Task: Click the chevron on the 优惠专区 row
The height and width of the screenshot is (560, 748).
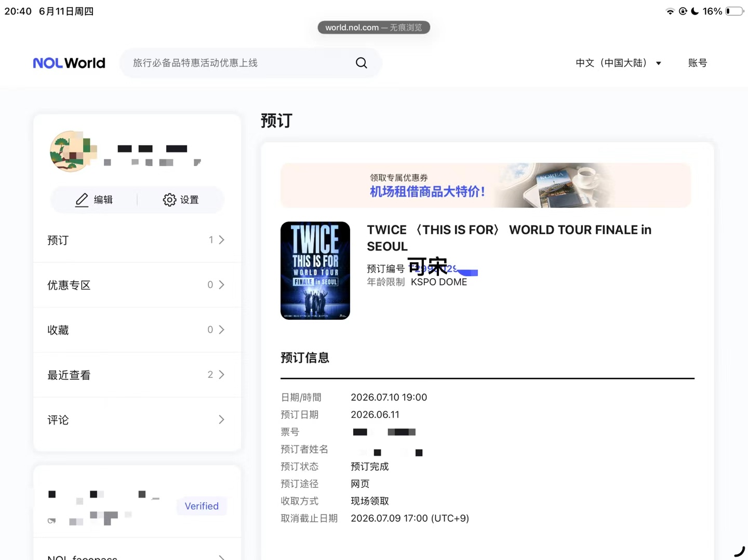Action: tap(221, 285)
